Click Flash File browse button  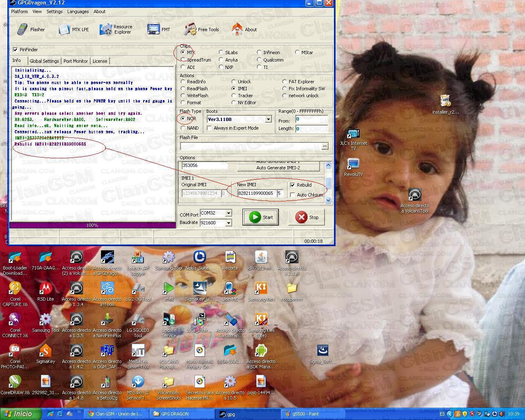[x=325, y=146]
